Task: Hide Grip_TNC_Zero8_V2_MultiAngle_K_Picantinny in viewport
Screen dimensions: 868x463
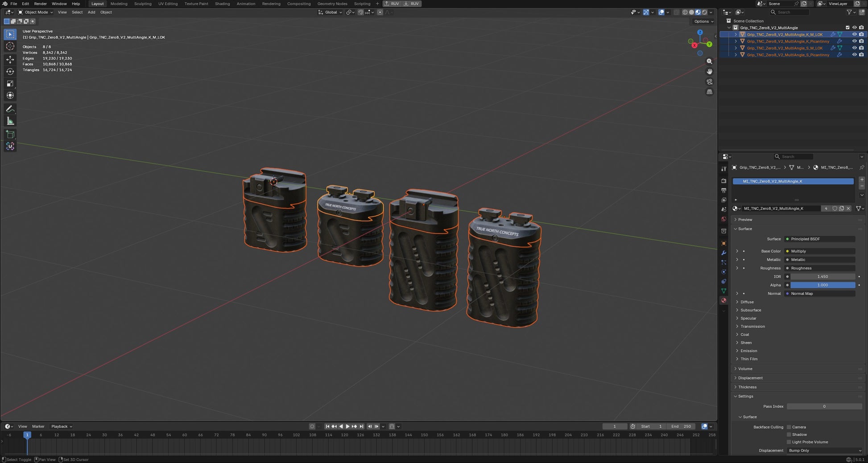Action: [x=854, y=41]
